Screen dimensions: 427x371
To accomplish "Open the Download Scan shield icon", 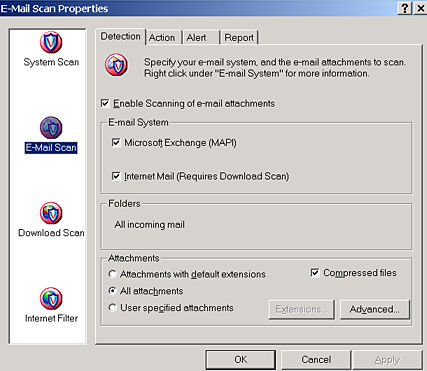I will click(x=51, y=213).
